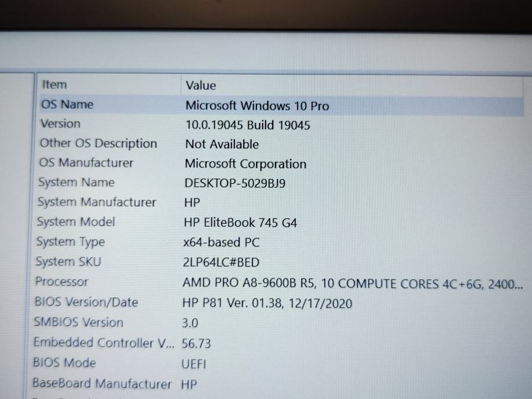Select HP value of BaseBoard Manufacturer
The image size is (532, 399).
tap(189, 384)
